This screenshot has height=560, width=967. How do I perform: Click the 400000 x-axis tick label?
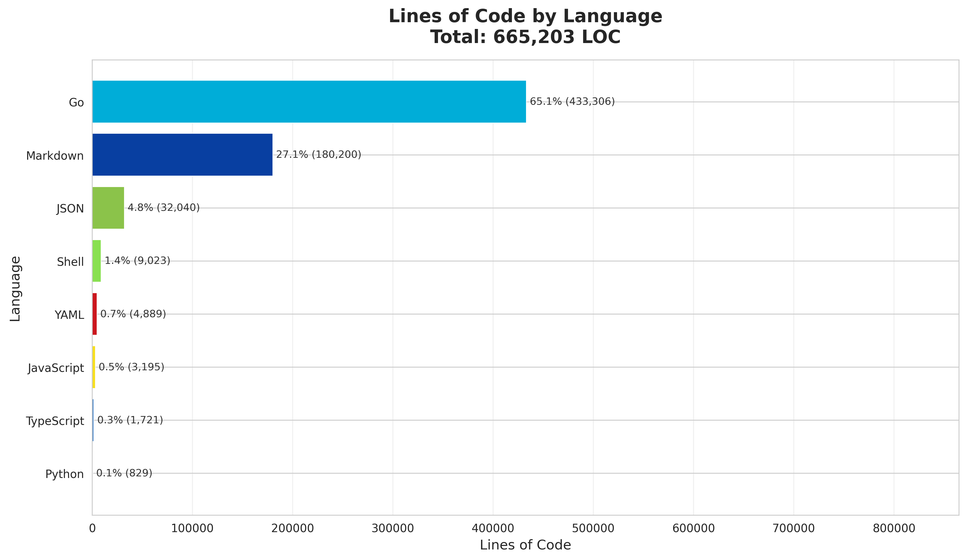[x=493, y=529]
